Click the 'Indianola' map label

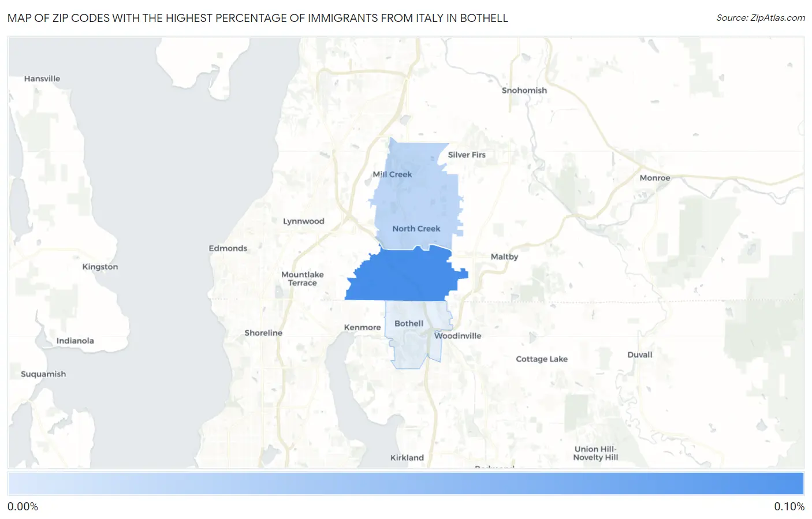coord(75,341)
